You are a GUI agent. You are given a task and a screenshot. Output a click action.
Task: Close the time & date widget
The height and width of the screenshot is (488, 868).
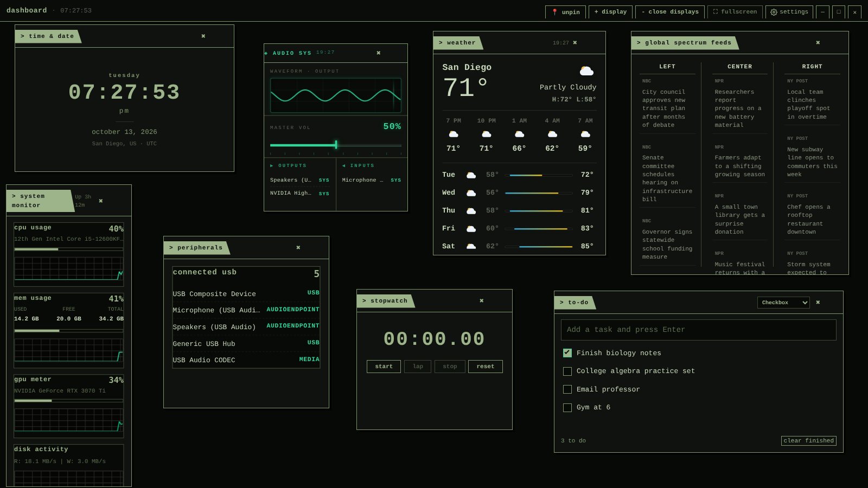pyautogui.click(x=203, y=36)
